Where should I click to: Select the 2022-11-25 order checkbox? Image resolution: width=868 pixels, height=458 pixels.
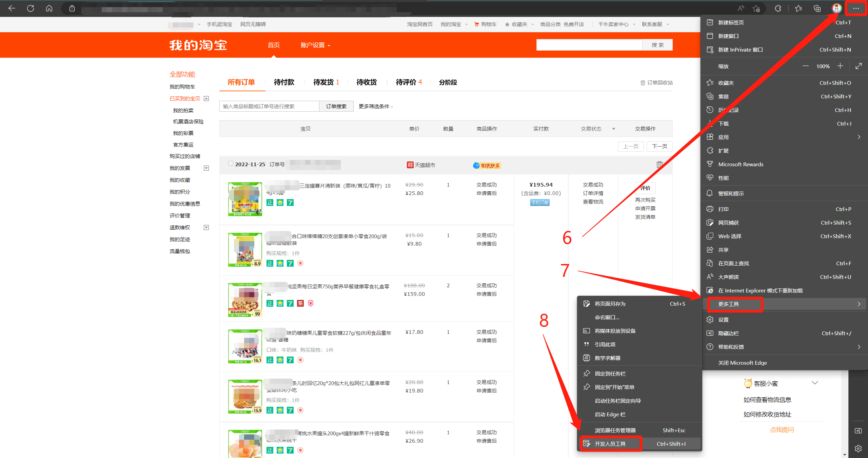231,164
